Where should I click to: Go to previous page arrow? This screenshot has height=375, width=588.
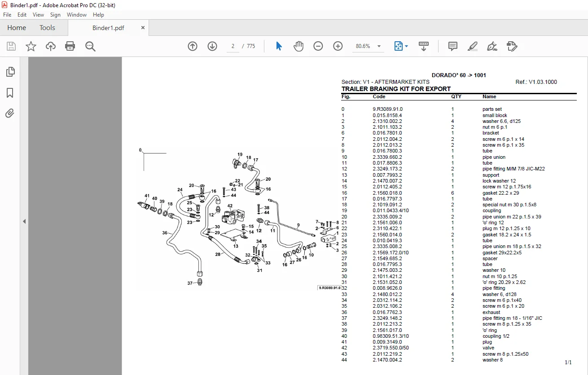tap(193, 46)
